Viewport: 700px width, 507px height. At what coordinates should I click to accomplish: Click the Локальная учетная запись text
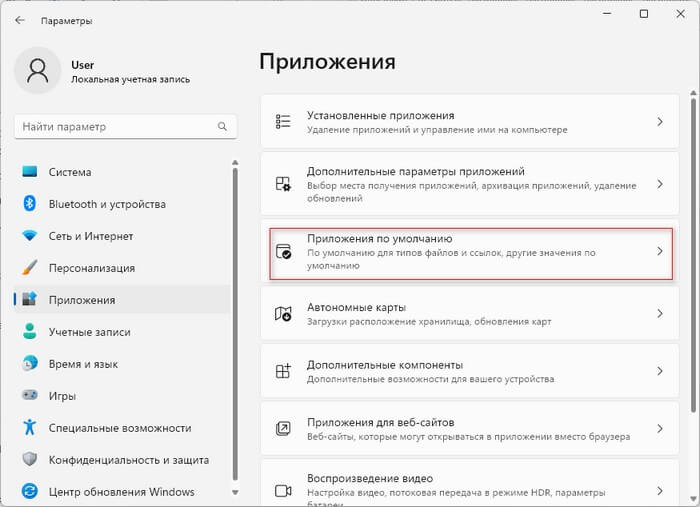pos(130,79)
